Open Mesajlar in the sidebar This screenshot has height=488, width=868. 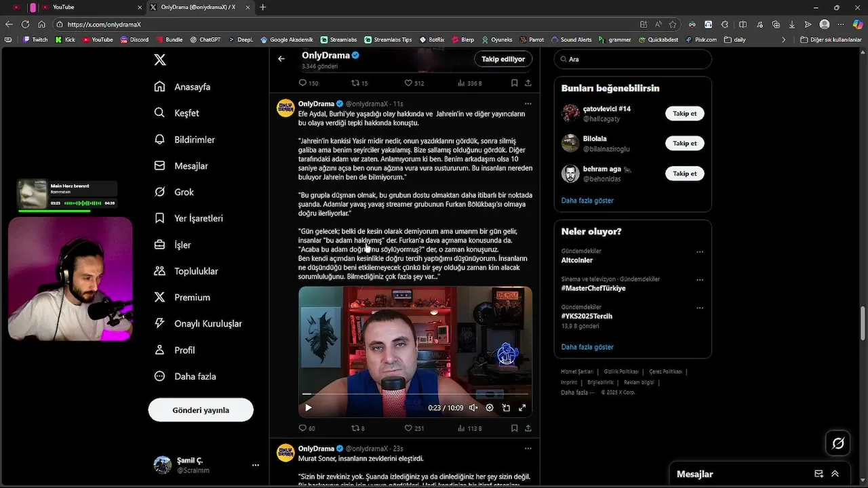tap(181, 166)
